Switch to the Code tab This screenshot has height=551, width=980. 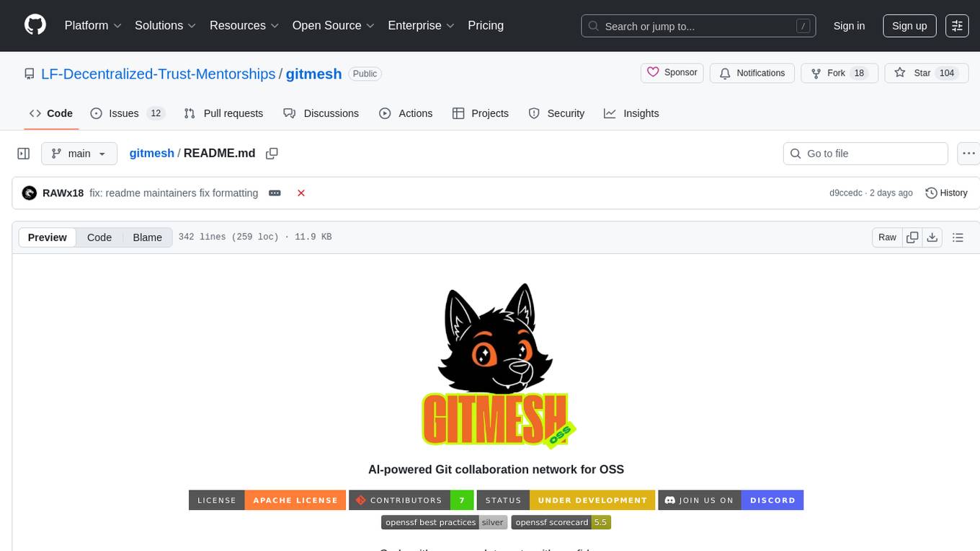[51, 113]
